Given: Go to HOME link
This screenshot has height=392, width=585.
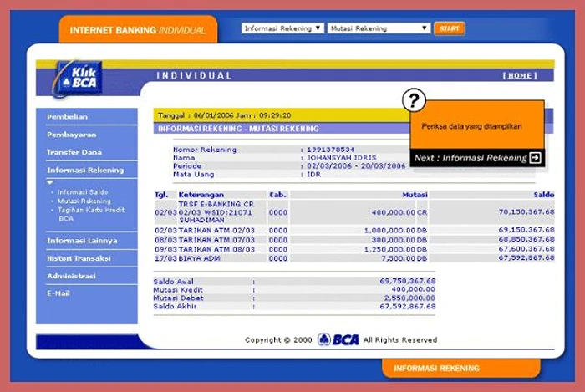Looking at the screenshot, I should (520, 76).
